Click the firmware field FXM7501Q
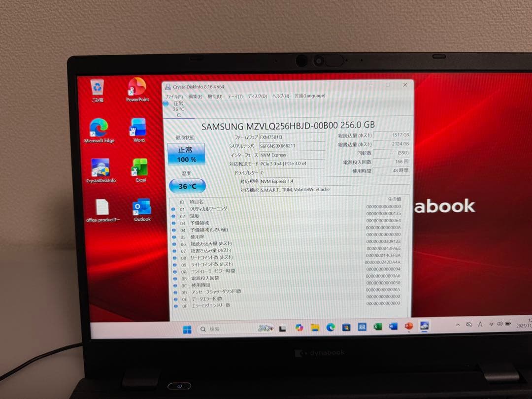Viewport: 532px width, 399px height. point(292,137)
